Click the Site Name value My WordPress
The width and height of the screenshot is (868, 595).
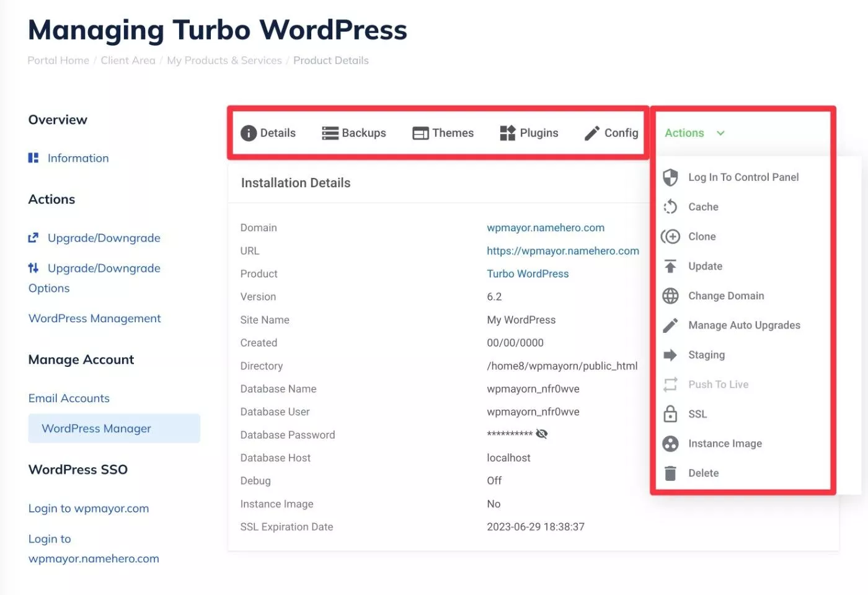pos(521,320)
